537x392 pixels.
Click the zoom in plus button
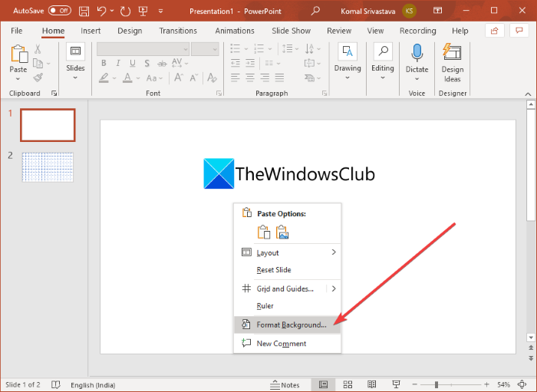point(486,384)
